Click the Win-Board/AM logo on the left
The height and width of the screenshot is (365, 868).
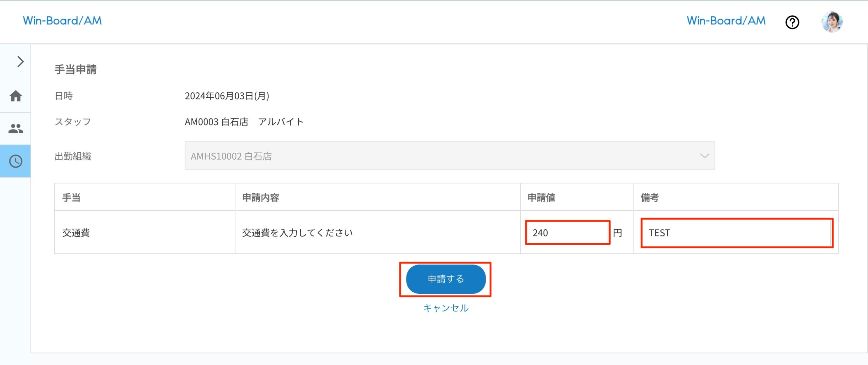62,20
